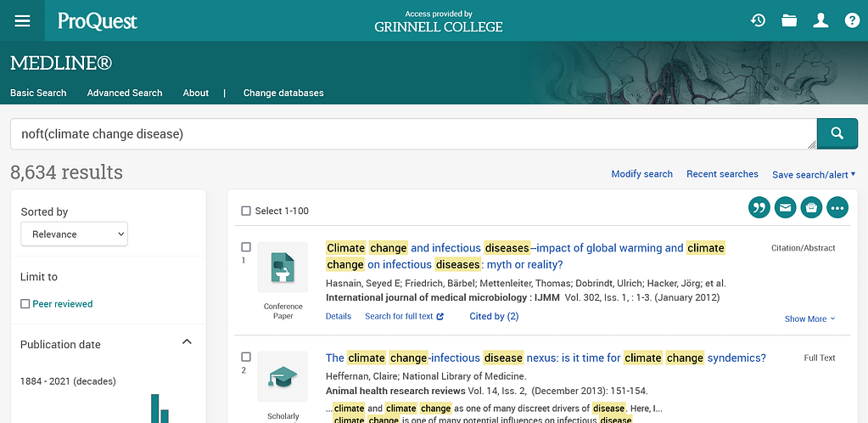Tick the checkbox for result 1
The width and height of the screenshot is (868, 423).
click(x=246, y=247)
